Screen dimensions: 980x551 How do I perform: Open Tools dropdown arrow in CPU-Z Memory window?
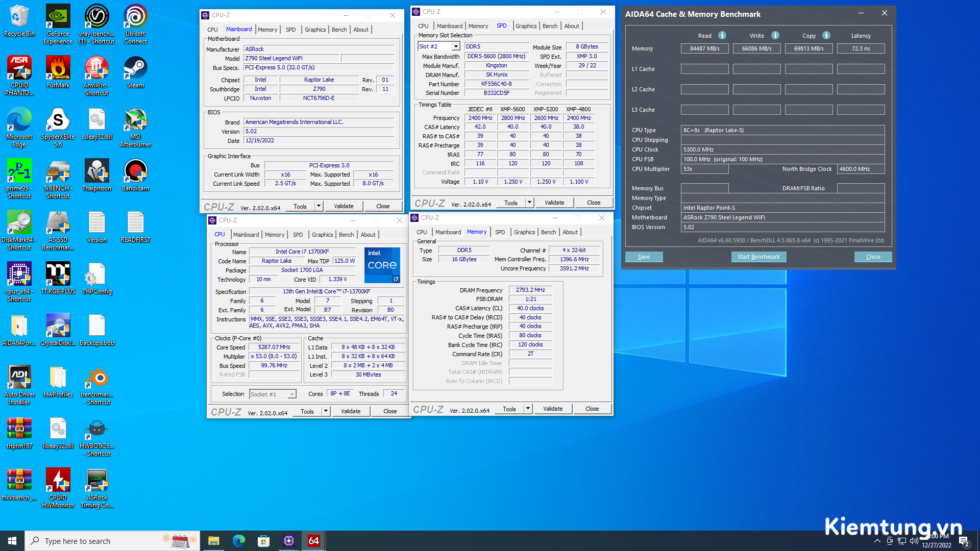pos(528,409)
